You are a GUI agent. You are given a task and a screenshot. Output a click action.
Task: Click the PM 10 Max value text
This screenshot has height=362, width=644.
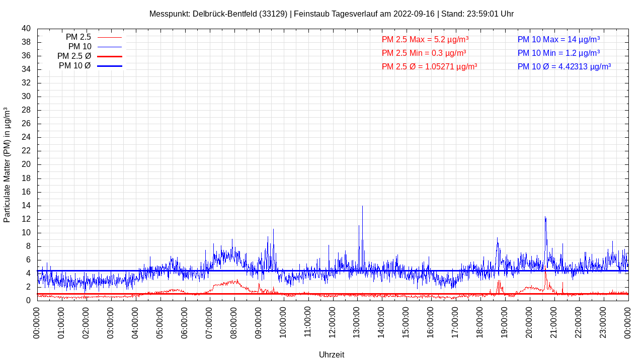tap(558, 39)
